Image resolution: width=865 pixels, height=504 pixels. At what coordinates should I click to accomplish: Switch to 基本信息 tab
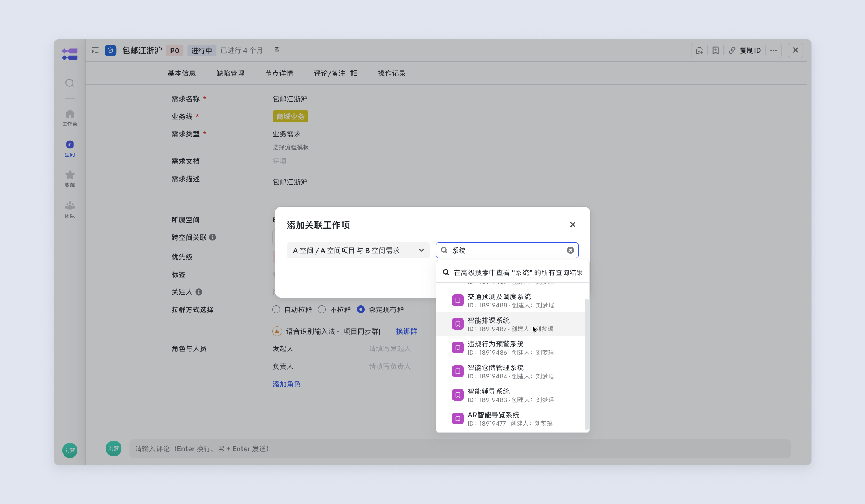pos(182,73)
